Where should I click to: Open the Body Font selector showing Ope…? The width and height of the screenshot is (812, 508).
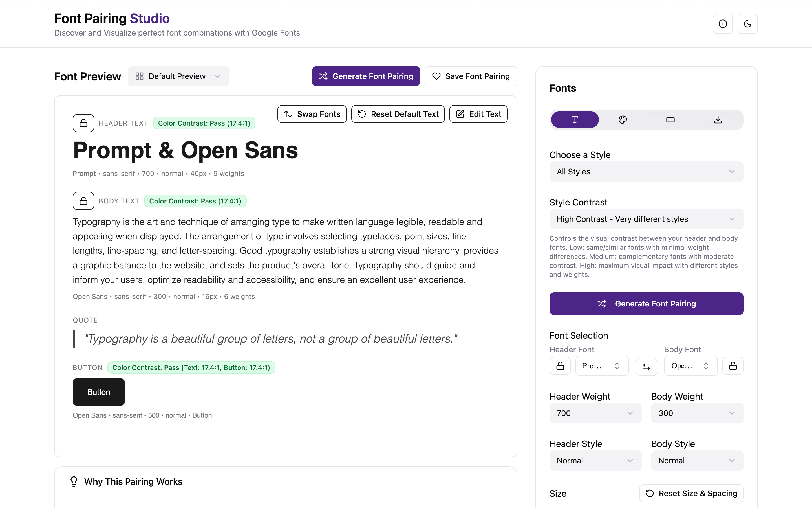click(690, 365)
